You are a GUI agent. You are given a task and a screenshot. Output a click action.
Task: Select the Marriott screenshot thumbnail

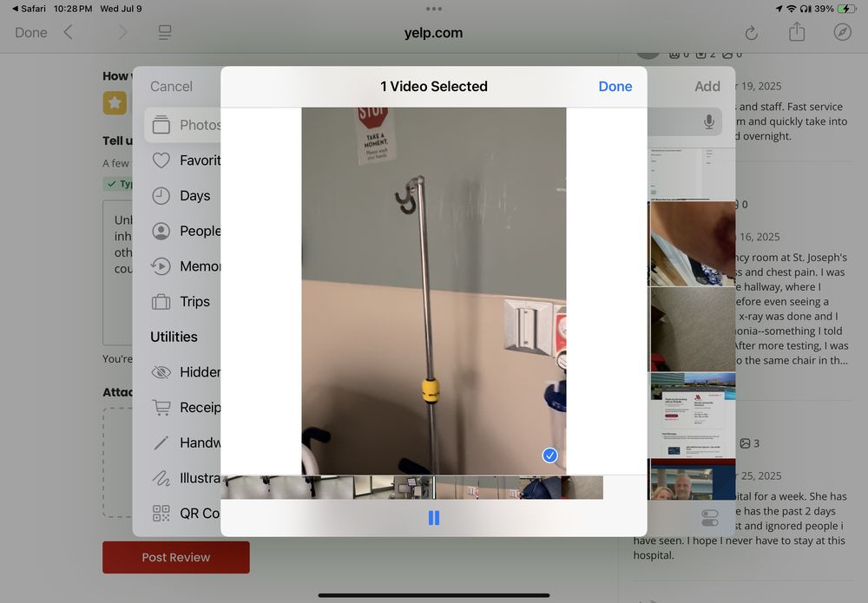692,415
